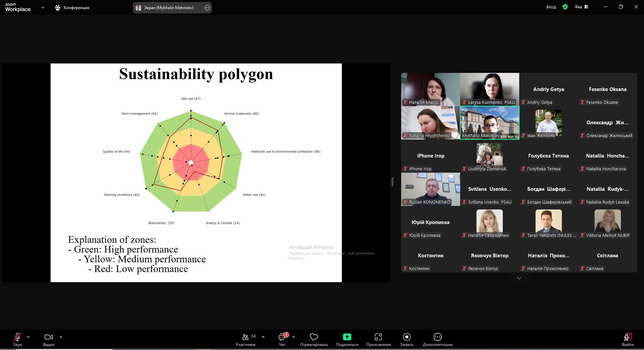Click iPhone Ігор participant tile

pyautogui.click(x=431, y=156)
